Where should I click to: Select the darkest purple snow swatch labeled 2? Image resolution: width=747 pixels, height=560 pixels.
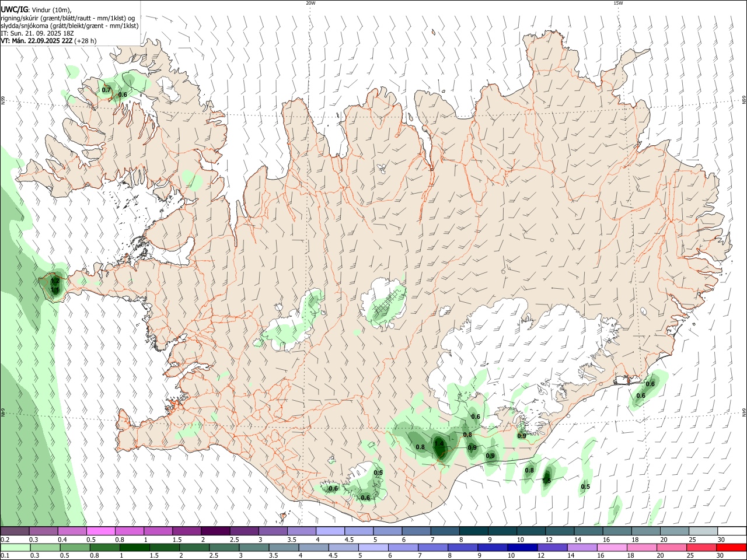coord(215,531)
